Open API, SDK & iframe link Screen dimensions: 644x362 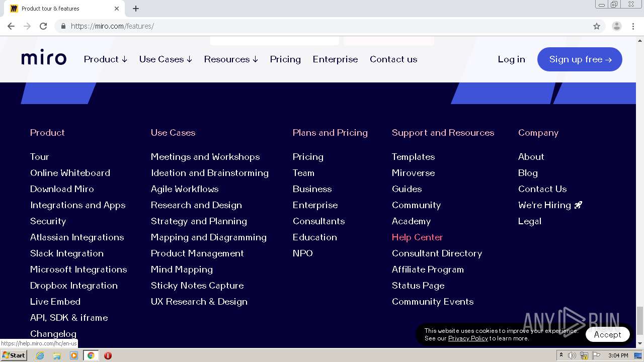pyautogui.click(x=69, y=318)
